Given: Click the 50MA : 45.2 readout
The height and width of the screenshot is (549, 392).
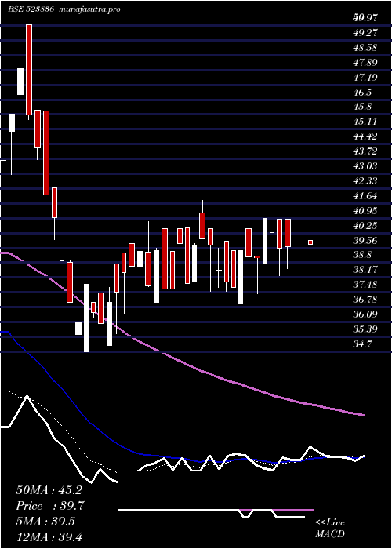Looking at the screenshot, I should (x=49, y=490).
